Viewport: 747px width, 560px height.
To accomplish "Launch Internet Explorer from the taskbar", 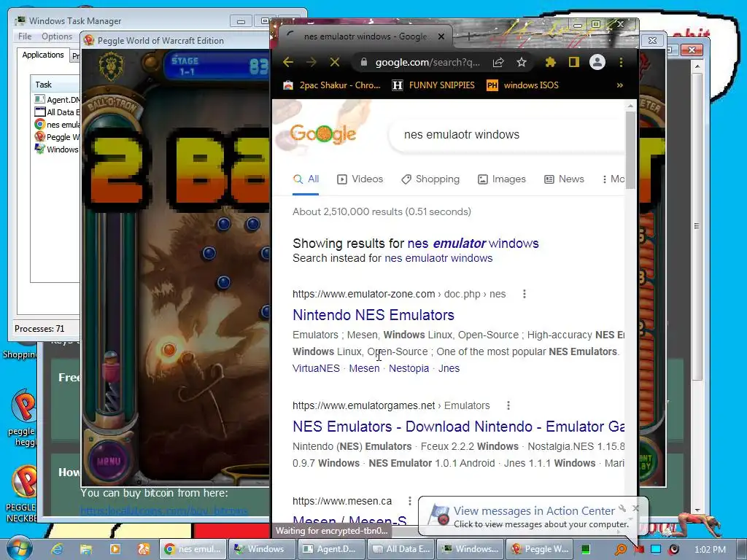I will click(x=57, y=549).
